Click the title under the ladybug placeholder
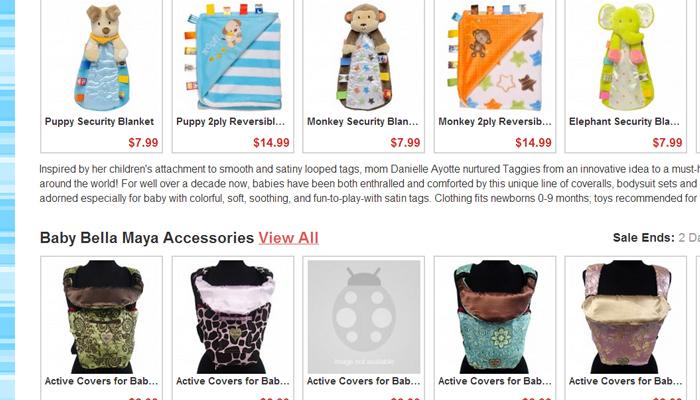 pyautogui.click(x=363, y=381)
